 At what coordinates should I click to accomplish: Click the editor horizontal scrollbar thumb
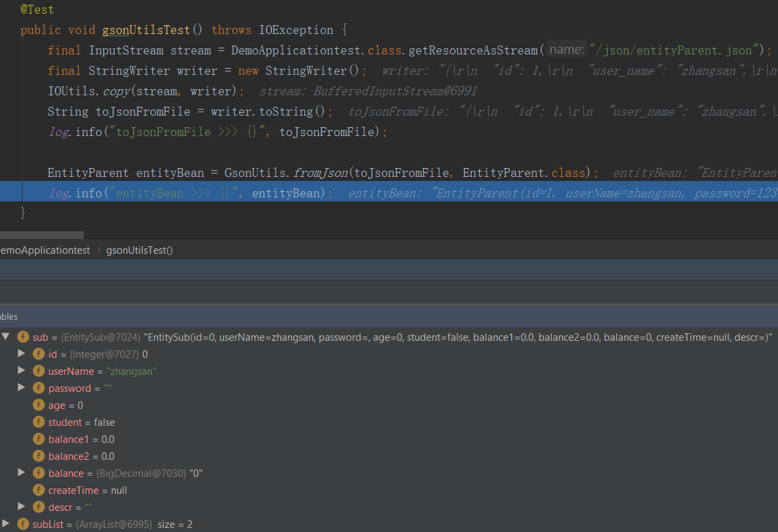(41, 235)
